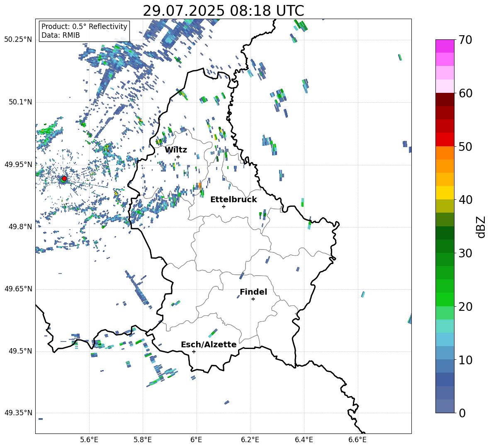The height and width of the screenshot is (448, 491).
Task: Click the 70 tick on the colorbar
Action: point(466,40)
